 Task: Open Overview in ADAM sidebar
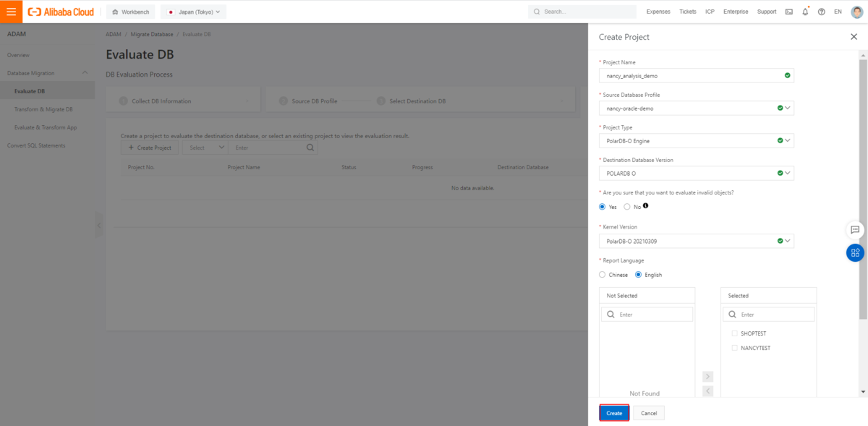click(19, 55)
